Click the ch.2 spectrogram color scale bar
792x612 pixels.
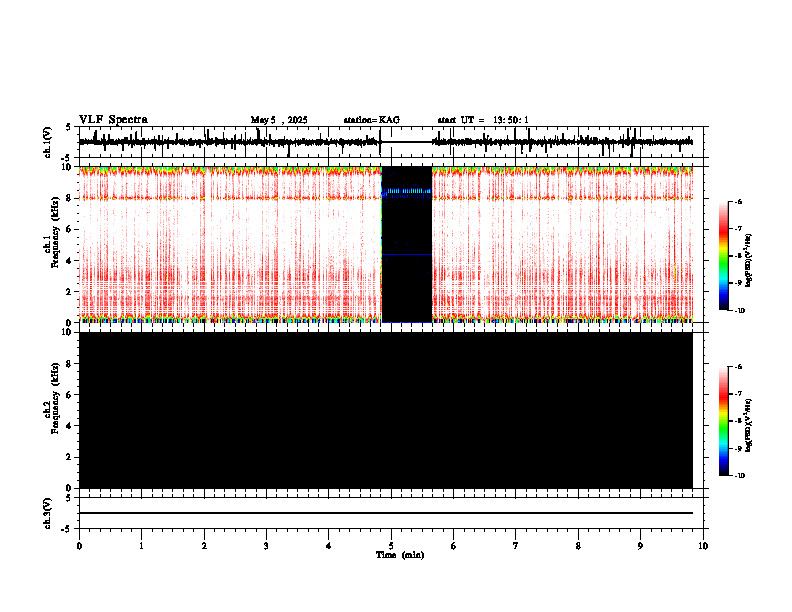pyautogui.click(x=723, y=421)
